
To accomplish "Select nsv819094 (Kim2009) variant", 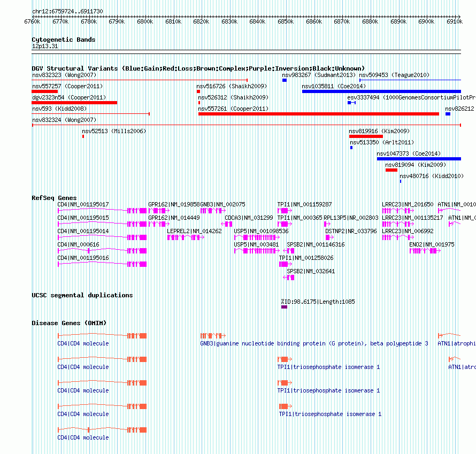I will click(416, 165).
